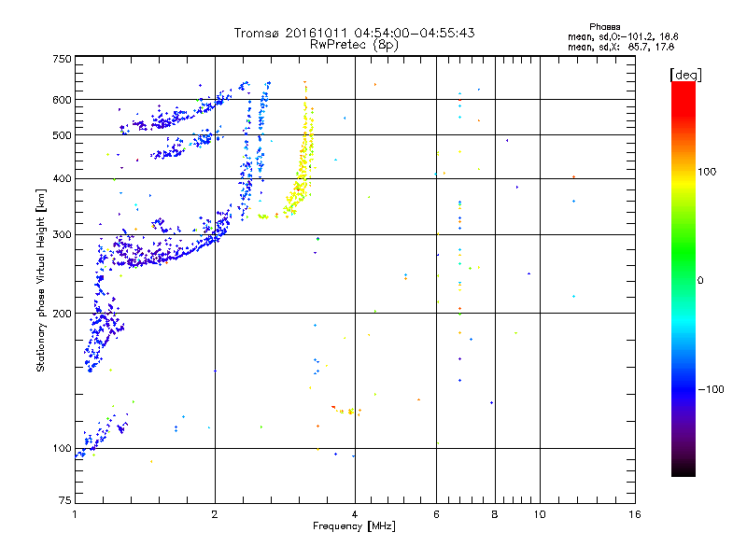747x560 pixels.
Task: Click the '75' y-axis tick label
Action: [x=65, y=500]
